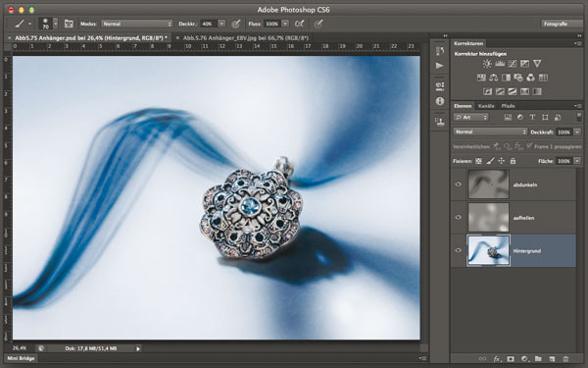This screenshot has width=588, height=368.
Task: Add Selective Color adjustment (fourth icon, third row)
Action: (x=524, y=91)
